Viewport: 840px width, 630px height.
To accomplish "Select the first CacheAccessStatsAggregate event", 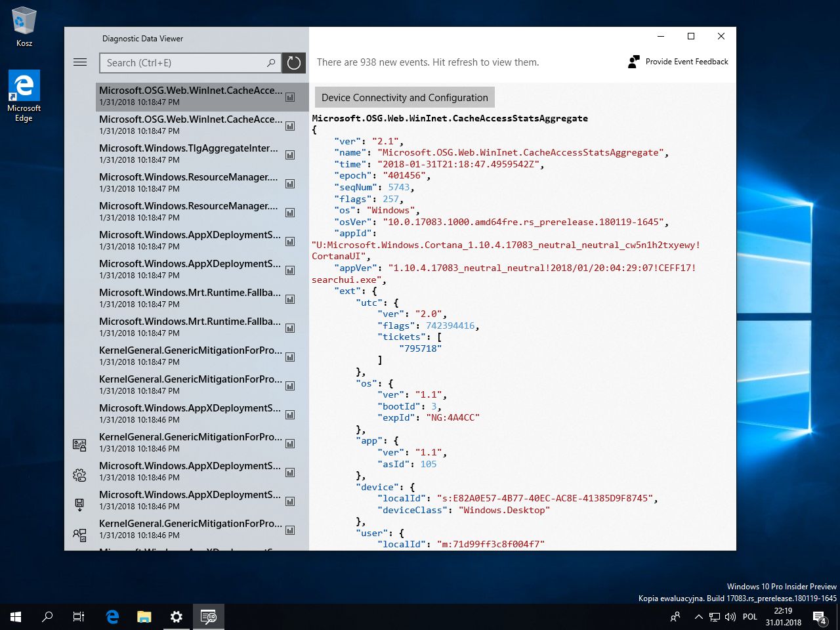I will click(x=190, y=96).
